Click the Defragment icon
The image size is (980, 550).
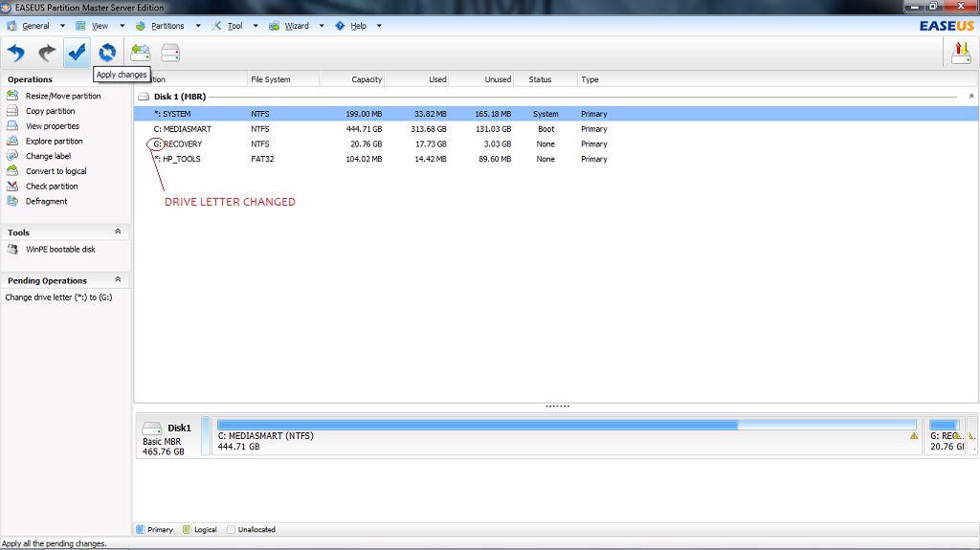pos(12,201)
